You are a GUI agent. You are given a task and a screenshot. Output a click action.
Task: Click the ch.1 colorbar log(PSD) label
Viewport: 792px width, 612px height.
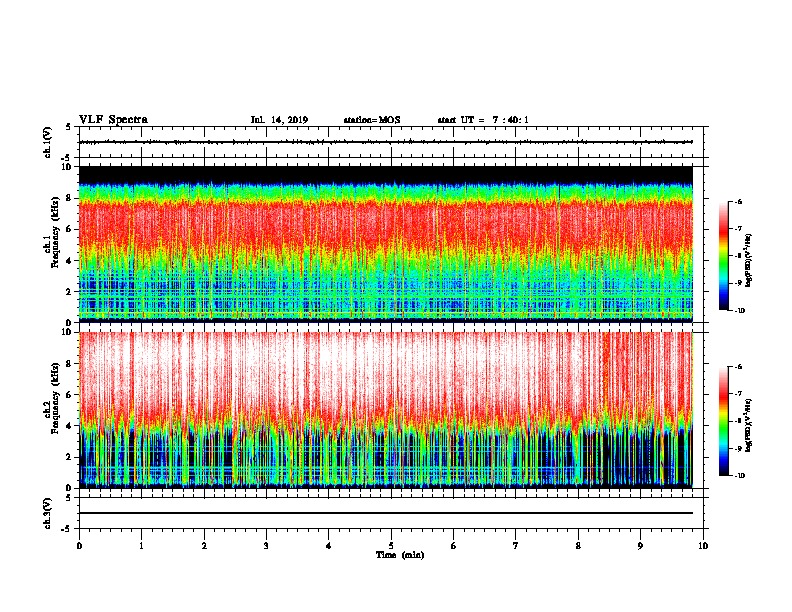749,260
